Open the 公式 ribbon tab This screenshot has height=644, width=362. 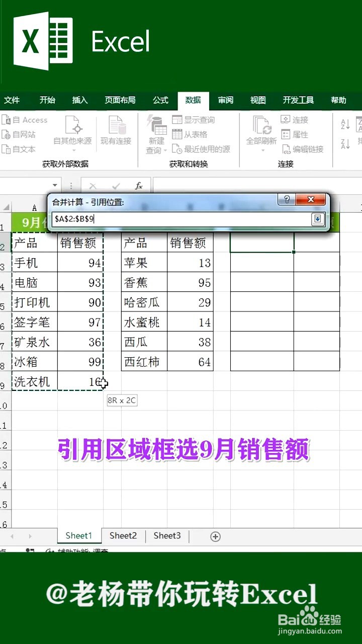coord(160,100)
